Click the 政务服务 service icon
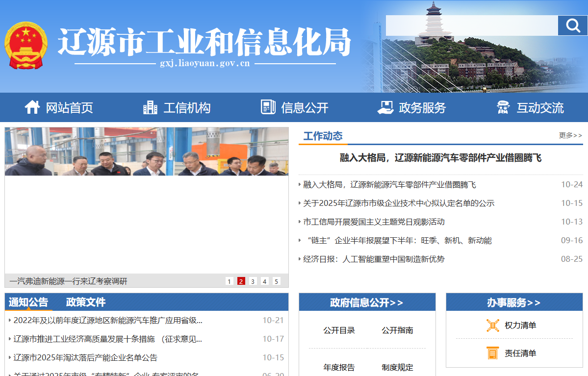The image size is (588, 376). (385, 107)
